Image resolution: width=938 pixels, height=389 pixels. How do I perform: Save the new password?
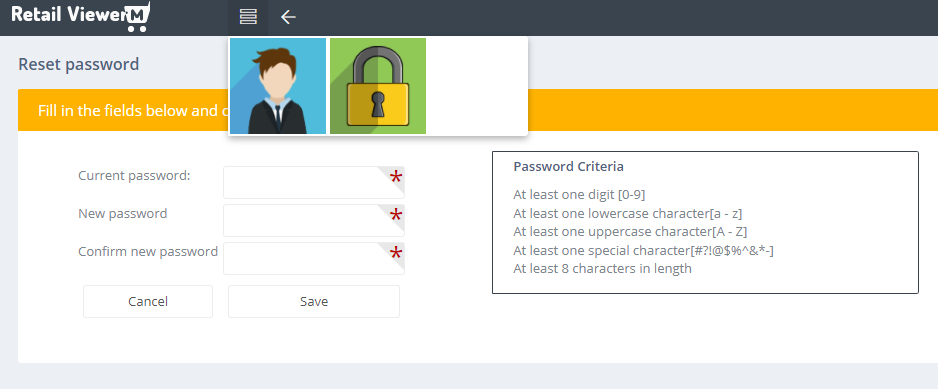point(314,301)
